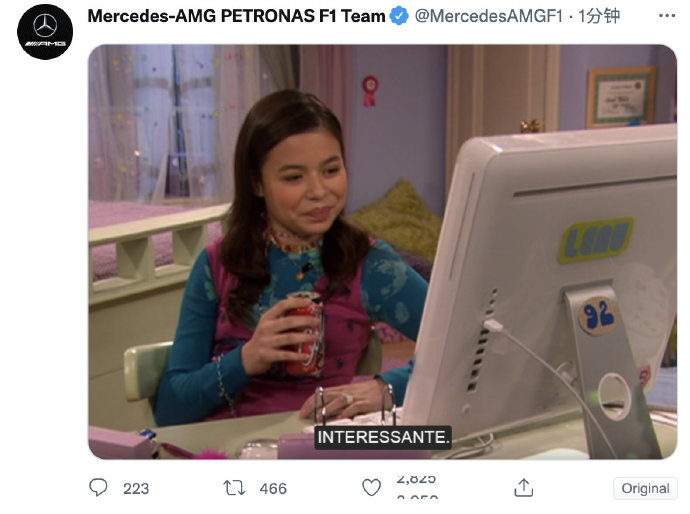Like the tweet with the heart icon

tap(371, 488)
